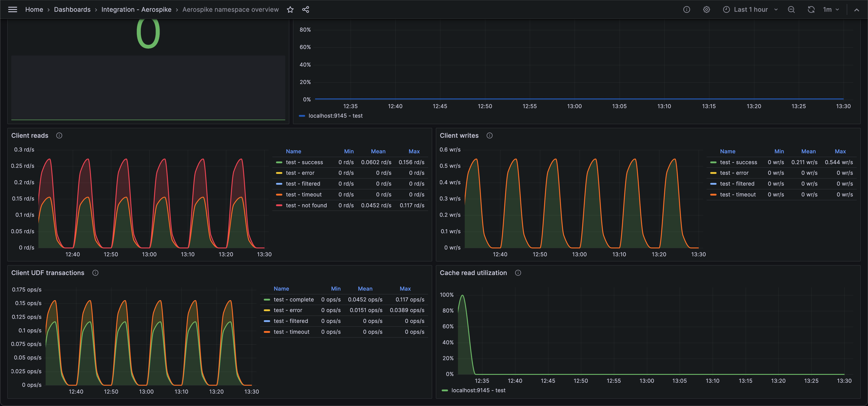Open the hamburger navigation menu

tap(12, 9)
